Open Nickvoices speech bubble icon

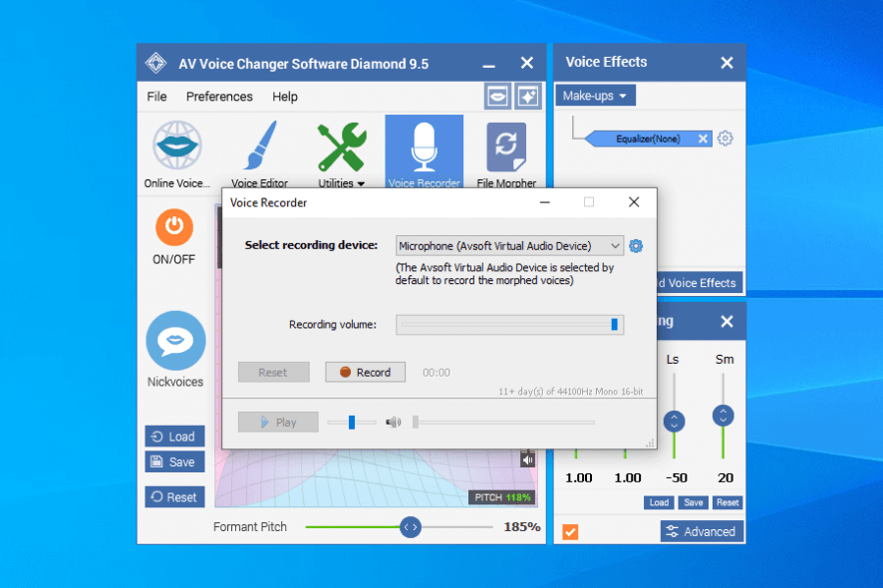click(175, 340)
